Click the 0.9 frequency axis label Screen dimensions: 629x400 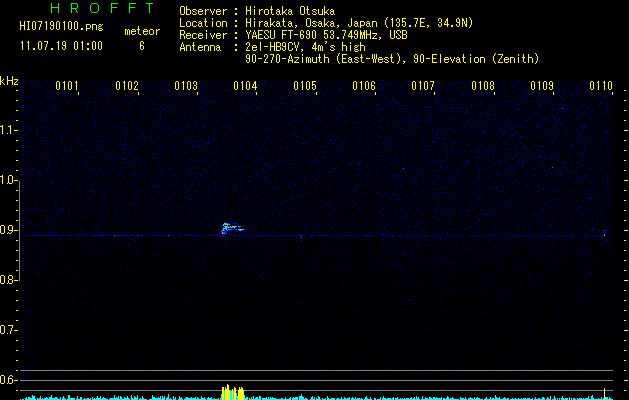coord(8,230)
